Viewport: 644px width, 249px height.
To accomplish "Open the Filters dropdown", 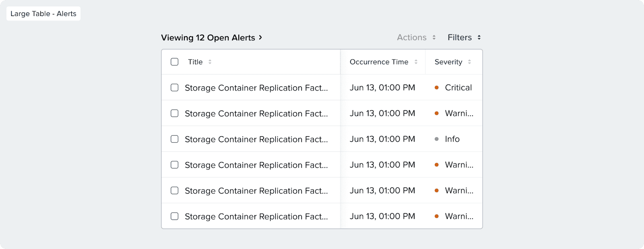I will click(x=460, y=37).
